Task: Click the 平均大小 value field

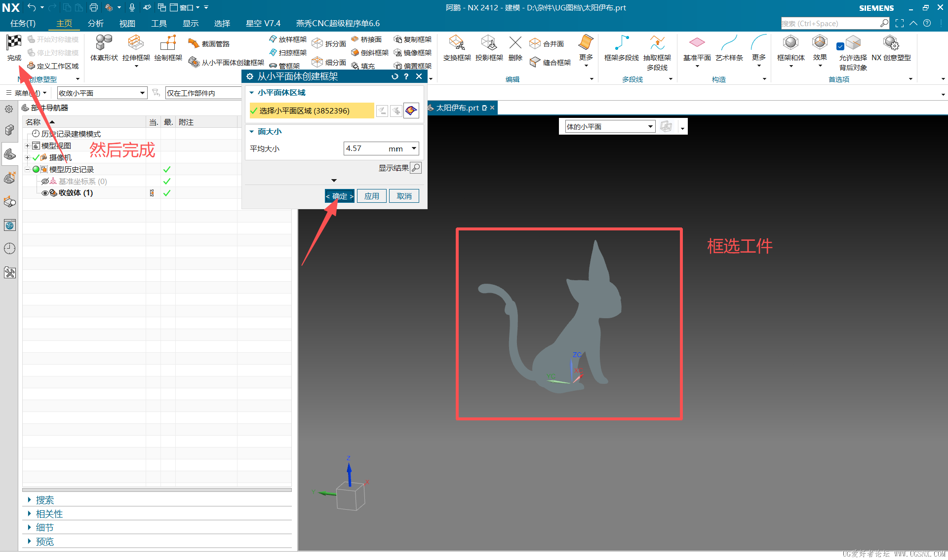Action: point(364,149)
